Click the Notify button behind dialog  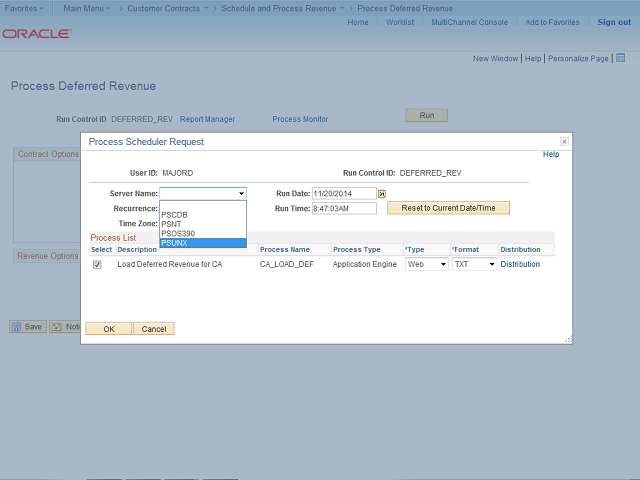[x=65, y=327]
